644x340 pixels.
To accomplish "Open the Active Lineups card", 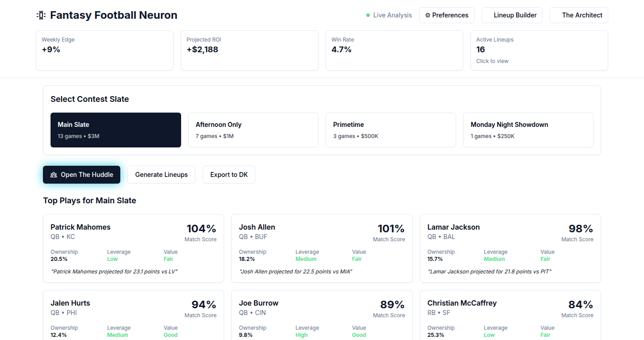I will (x=539, y=50).
